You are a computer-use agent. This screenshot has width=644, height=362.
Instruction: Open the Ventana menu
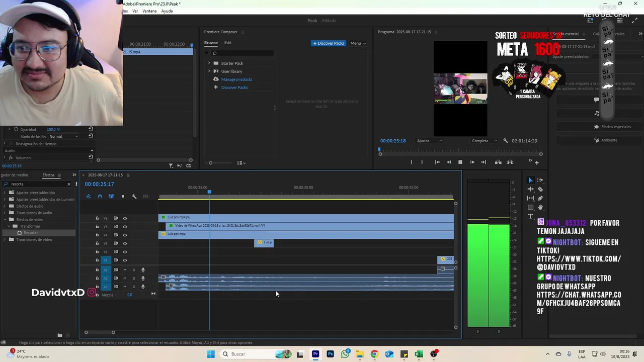click(149, 11)
